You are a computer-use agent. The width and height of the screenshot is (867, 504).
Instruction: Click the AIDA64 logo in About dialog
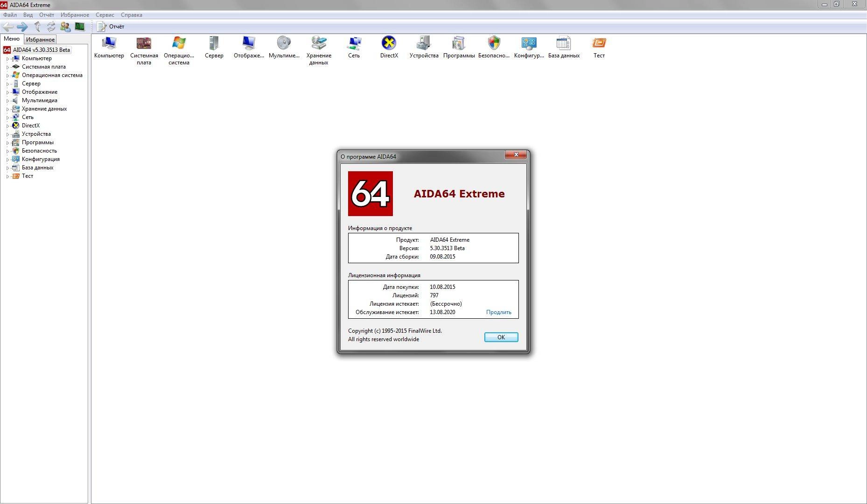(x=370, y=193)
